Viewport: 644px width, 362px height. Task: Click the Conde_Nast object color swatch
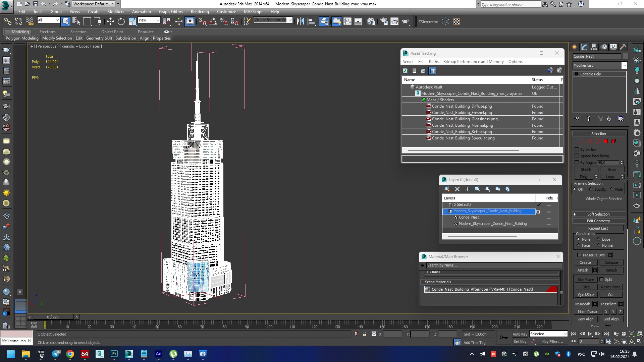[x=626, y=56]
